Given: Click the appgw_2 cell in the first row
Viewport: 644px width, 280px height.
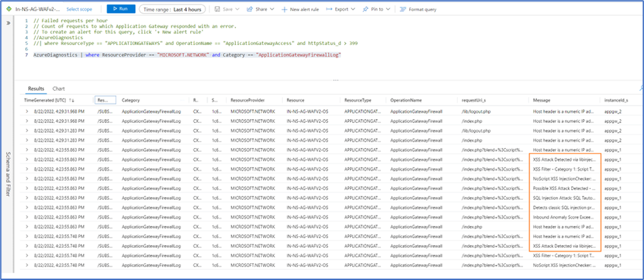Looking at the screenshot, I should pyautogui.click(x=612, y=111).
